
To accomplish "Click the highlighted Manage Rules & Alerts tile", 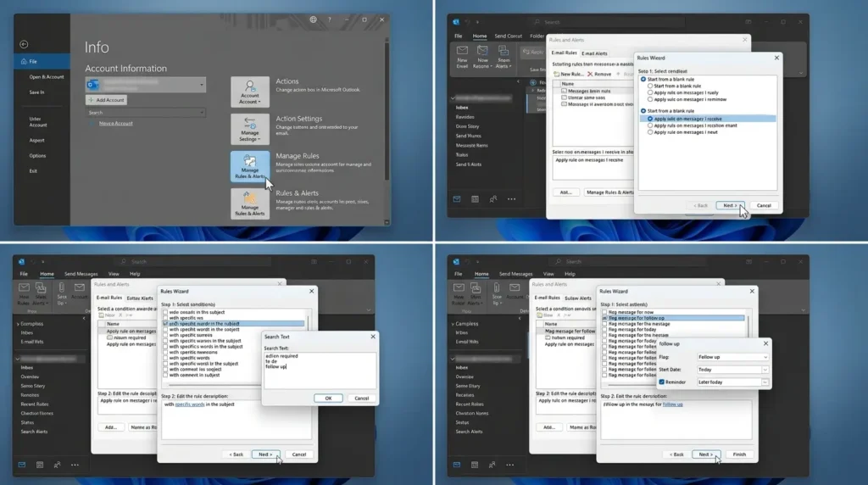I will pyautogui.click(x=250, y=167).
